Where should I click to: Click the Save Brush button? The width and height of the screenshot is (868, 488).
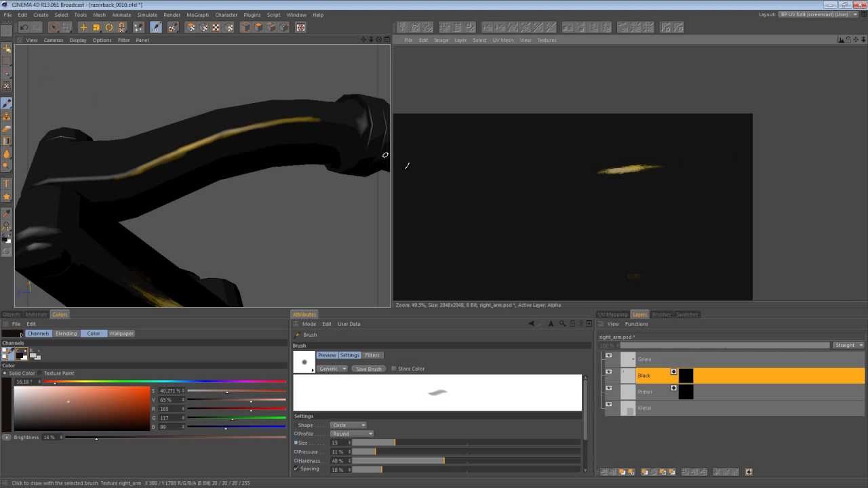click(369, 369)
